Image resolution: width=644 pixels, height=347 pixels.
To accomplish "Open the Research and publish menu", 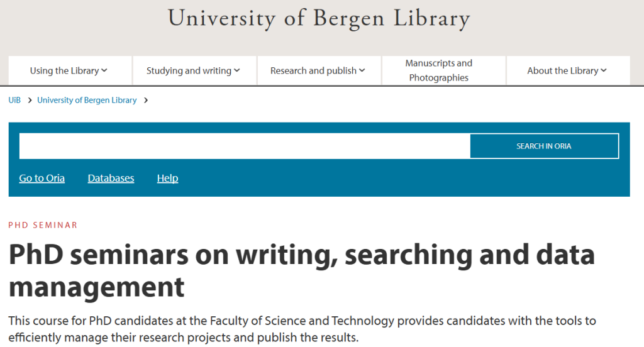I will pyautogui.click(x=313, y=70).
